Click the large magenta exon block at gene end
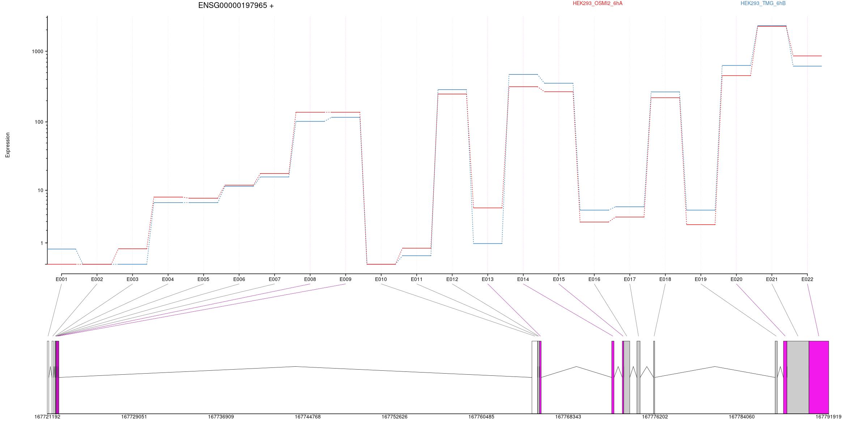 pos(819,377)
